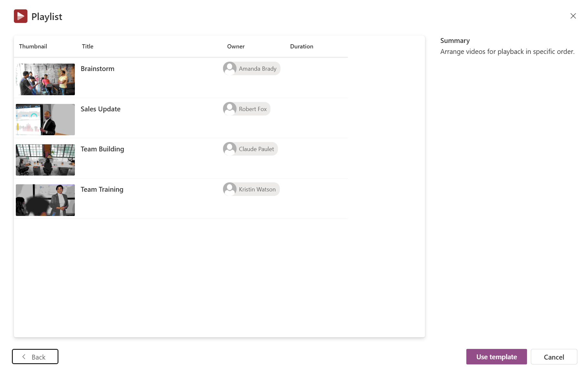The height and width of the screenshot is (377, 588).
Task: Open the Sales Update video thumbnail
Action: [45, 119]
